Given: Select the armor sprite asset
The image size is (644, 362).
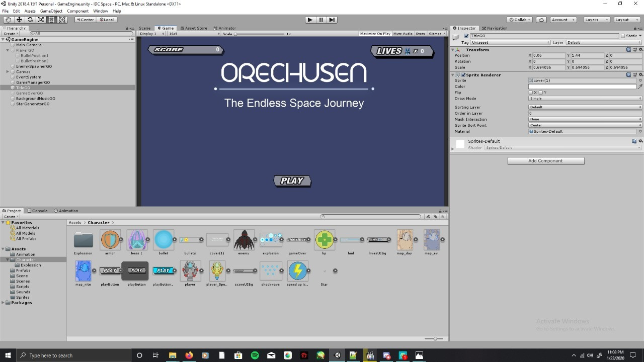Looking at the screenshot, I should coord(110,240).
